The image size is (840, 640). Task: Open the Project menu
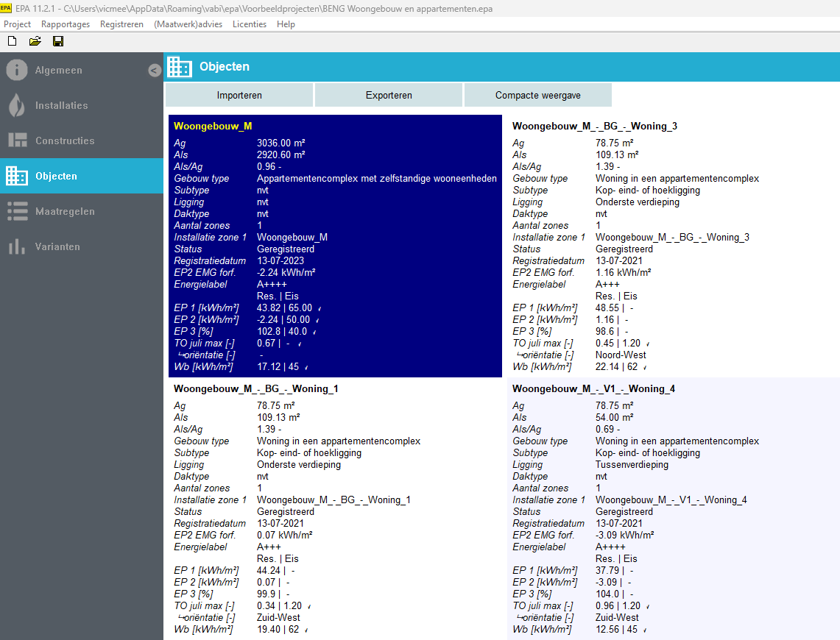point(18,24)
